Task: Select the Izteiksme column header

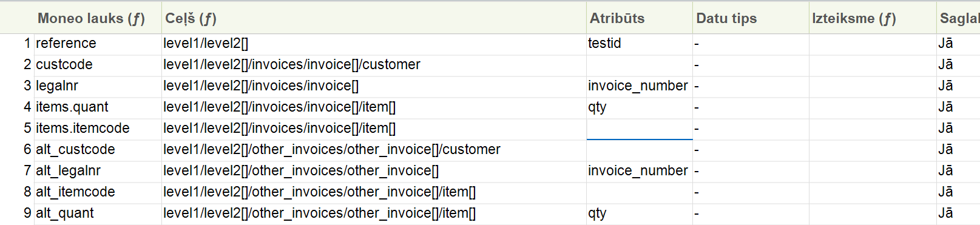Action: [x=873, y=18]
